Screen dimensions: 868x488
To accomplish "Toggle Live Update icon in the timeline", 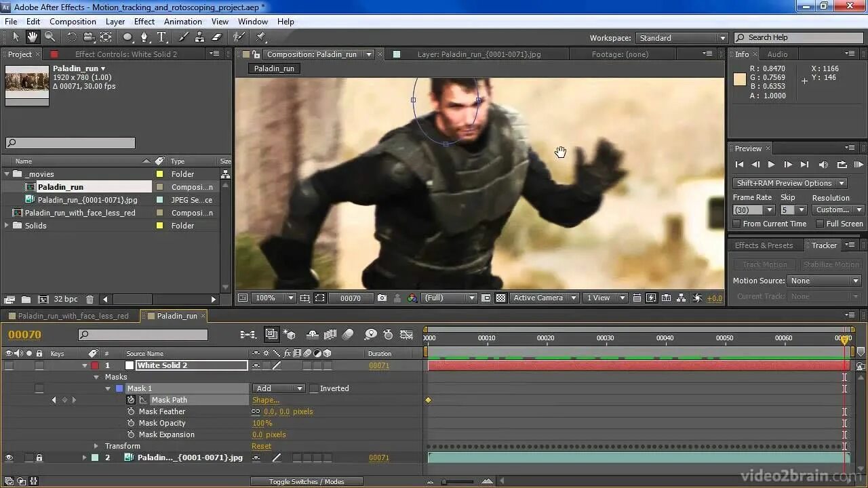I will coord(271,334).
